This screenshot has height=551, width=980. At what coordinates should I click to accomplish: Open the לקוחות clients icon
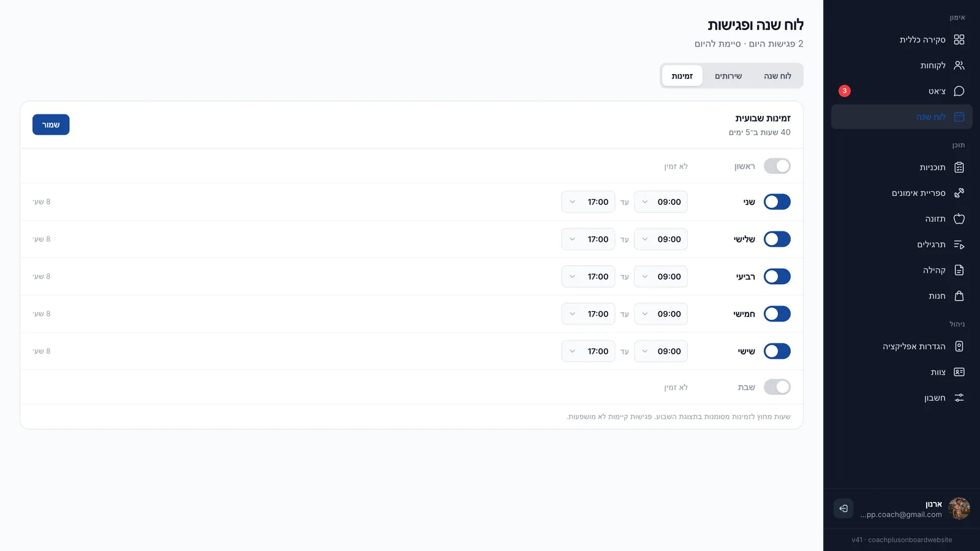959,66
